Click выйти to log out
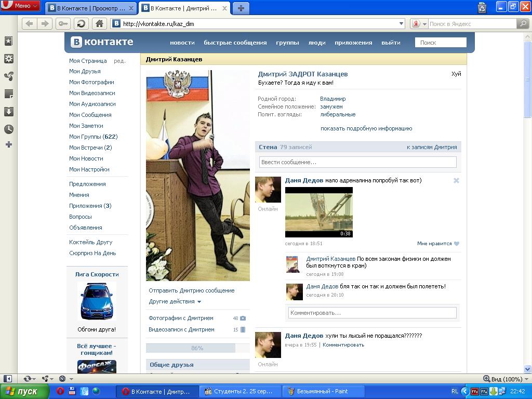 tap(391, 43)
